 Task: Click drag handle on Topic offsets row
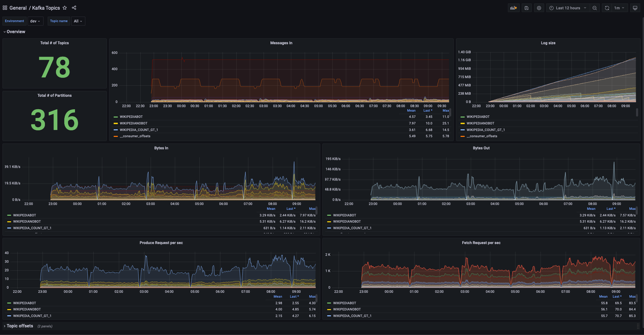(638, 326)
